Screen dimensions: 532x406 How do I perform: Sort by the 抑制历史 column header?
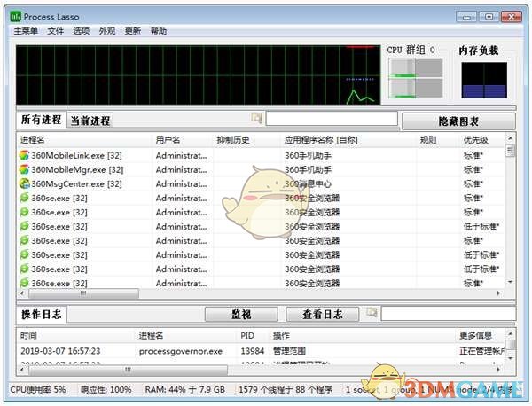pos(247,140)
